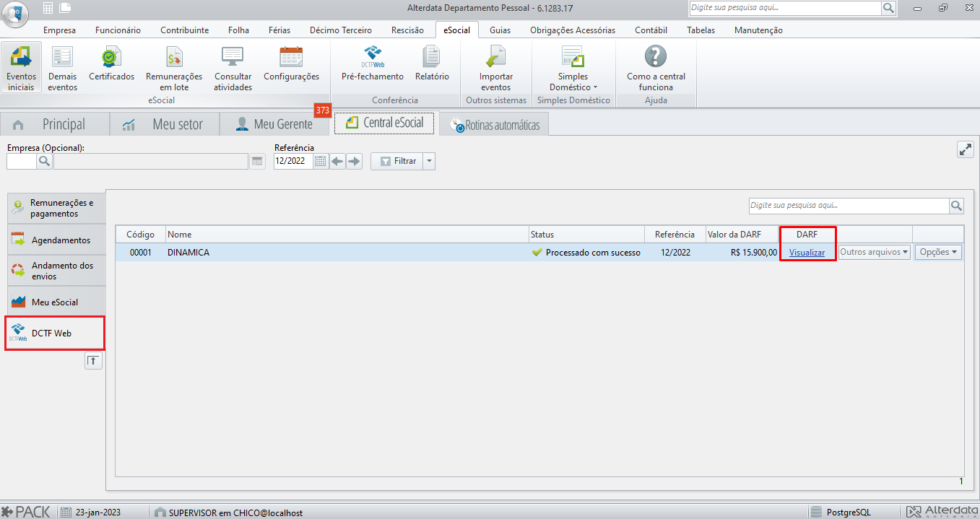Screen dimensions: 980x519
Task: Sort the table by Código column header
Action: point(141,235)
